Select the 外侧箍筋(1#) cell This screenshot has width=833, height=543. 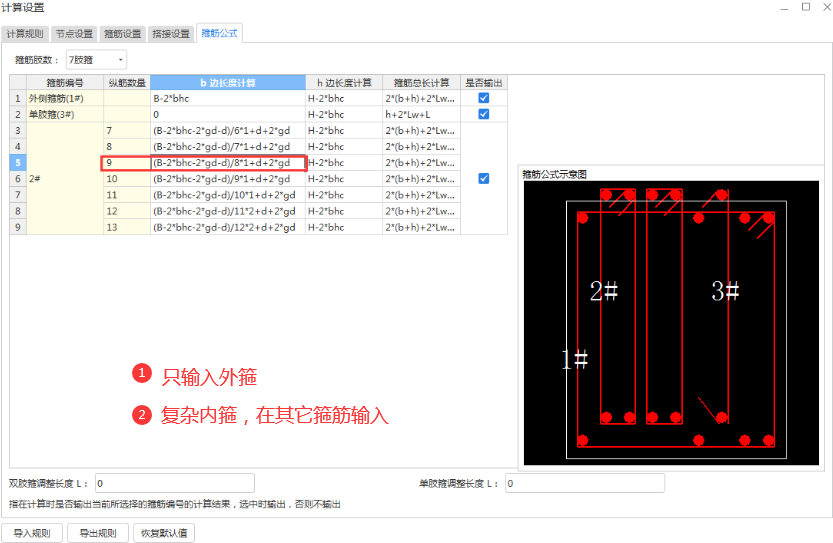65,98
